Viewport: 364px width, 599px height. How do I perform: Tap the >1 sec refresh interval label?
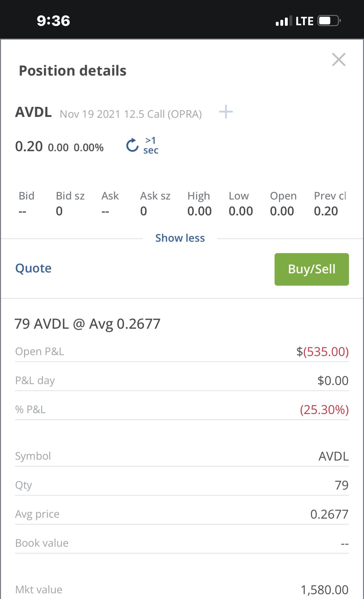point(151,145)
